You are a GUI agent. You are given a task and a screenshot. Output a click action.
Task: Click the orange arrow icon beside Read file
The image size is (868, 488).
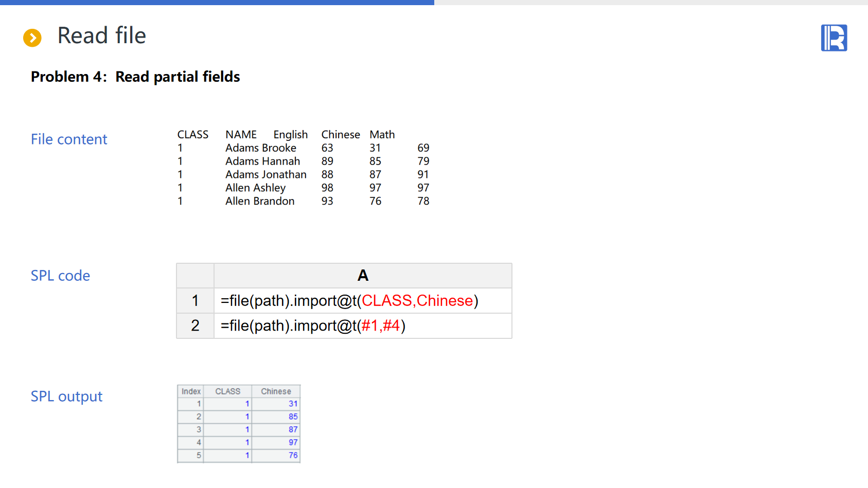tap(32, 38)
